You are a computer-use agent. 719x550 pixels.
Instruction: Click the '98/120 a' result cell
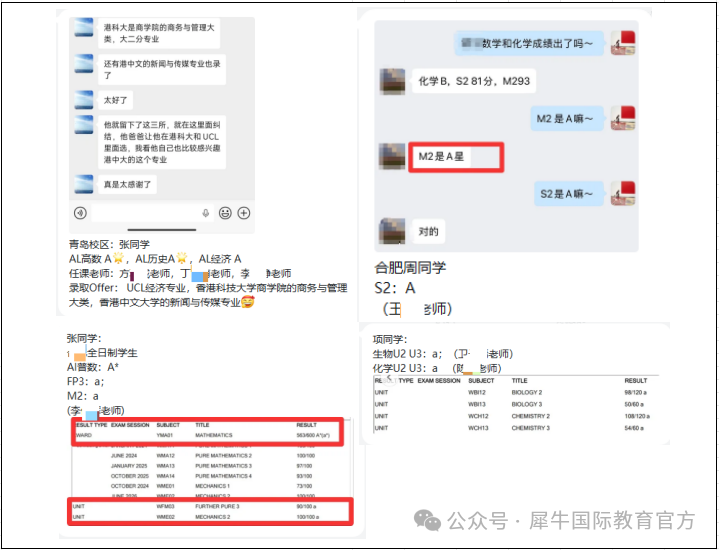(636, 393)
